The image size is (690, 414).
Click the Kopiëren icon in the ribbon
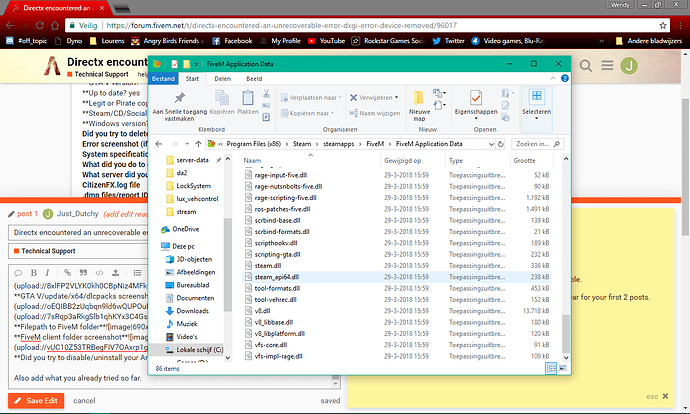click(222, 98)
